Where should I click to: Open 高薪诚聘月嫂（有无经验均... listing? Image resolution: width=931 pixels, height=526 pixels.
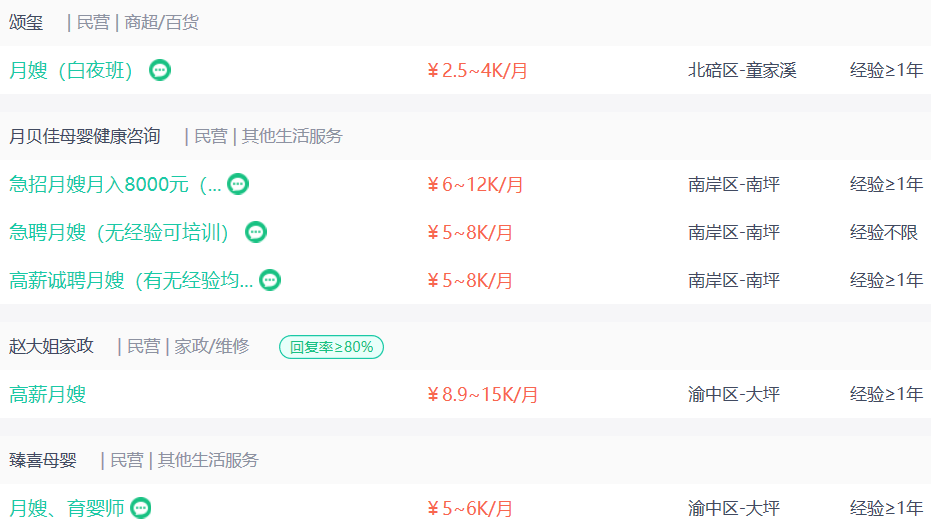click(131, 280)
